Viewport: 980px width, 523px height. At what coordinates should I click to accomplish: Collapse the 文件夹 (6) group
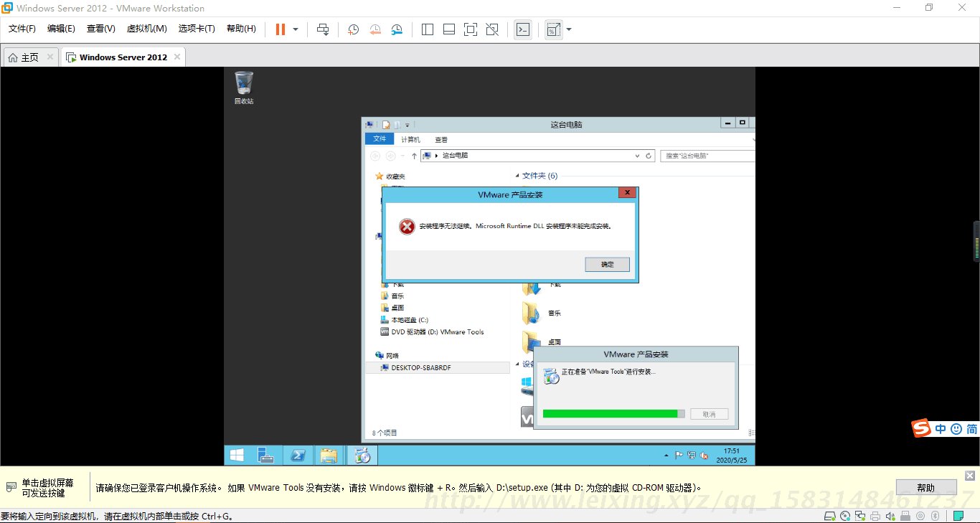517,176
